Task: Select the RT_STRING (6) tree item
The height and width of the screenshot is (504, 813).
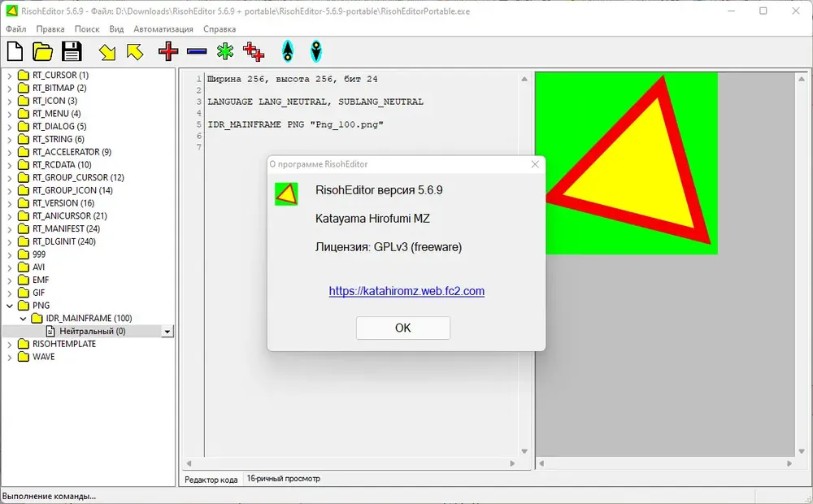Action: coord(58,140)
